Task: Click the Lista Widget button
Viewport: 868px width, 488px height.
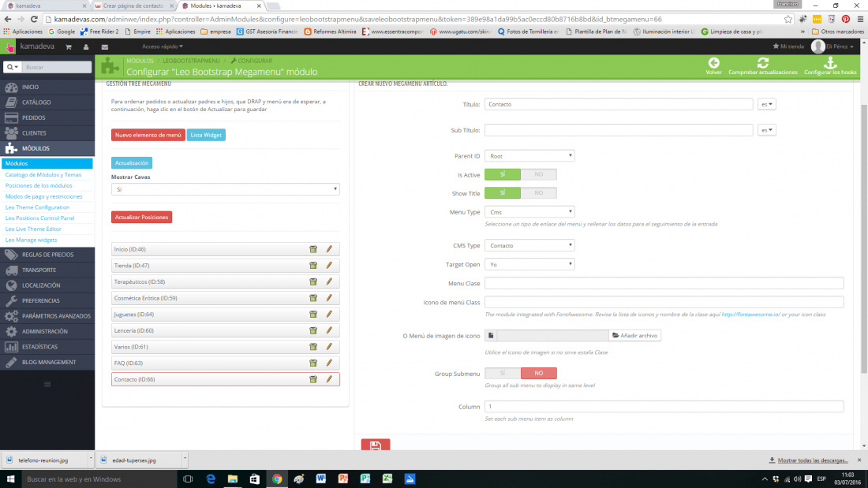Action: (206, 135)
